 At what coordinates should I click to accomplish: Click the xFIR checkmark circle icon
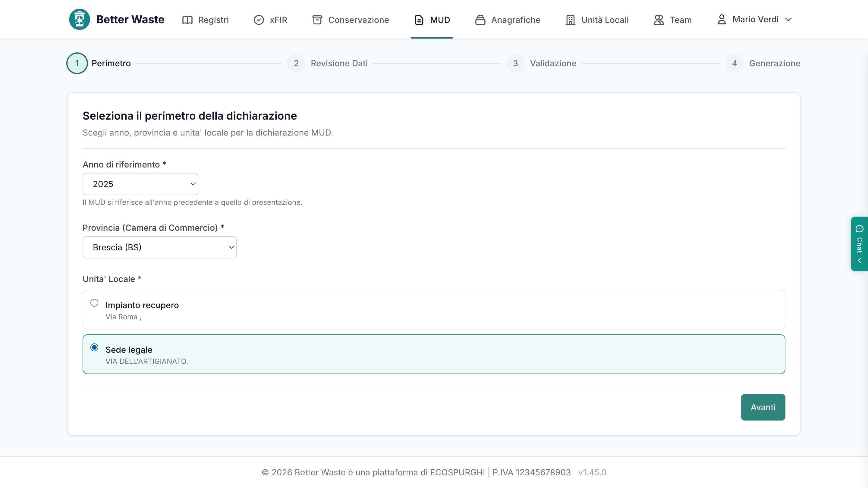tap(259, 20)
